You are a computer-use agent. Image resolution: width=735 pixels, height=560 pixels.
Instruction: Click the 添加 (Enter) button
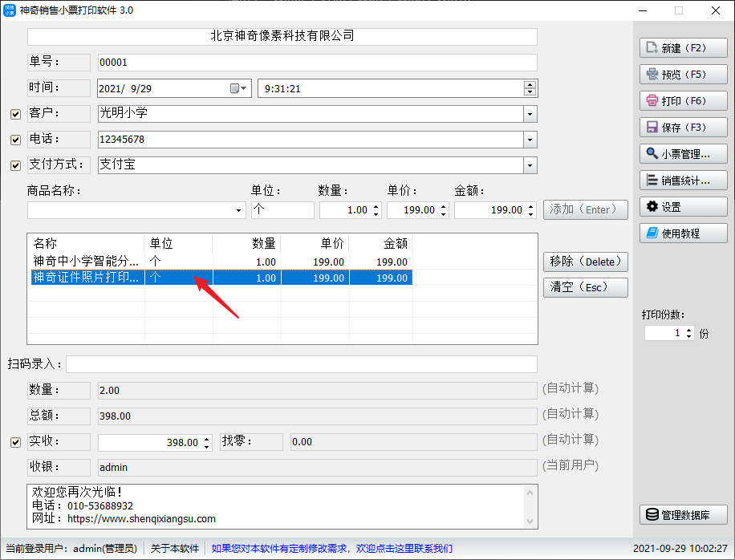point(586,209)
